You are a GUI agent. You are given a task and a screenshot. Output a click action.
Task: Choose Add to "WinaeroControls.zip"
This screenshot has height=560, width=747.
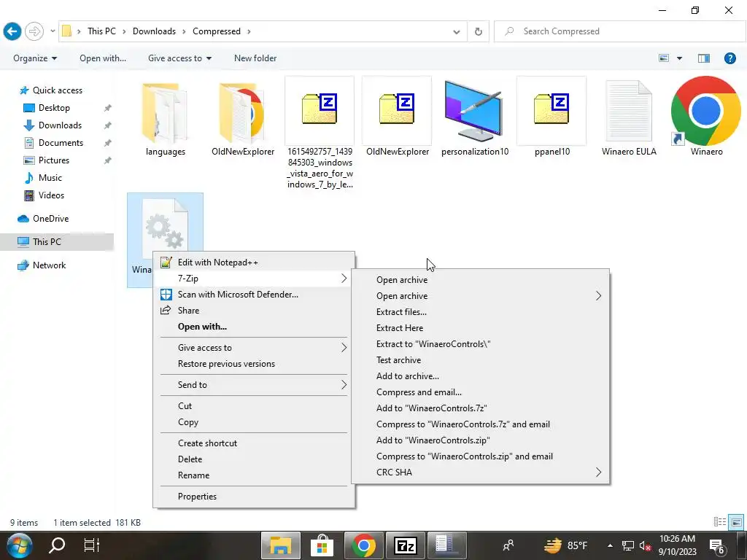480,440
